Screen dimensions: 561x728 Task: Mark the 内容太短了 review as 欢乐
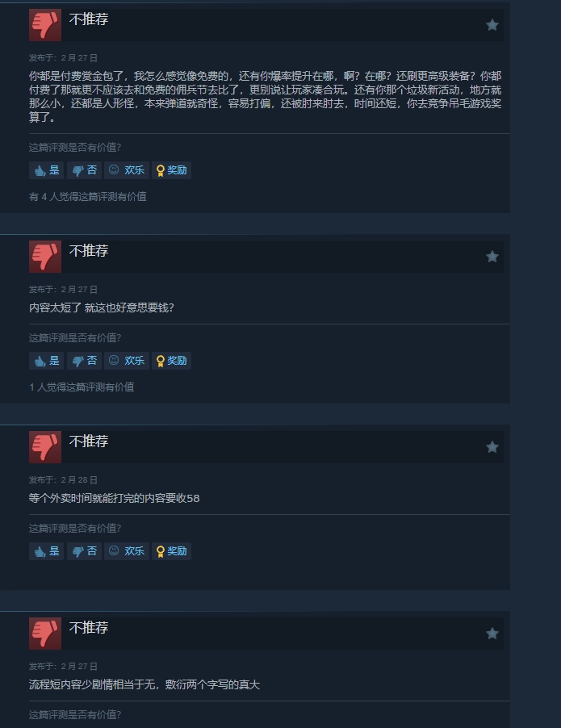pyautogui.click(x=126, y=361)
